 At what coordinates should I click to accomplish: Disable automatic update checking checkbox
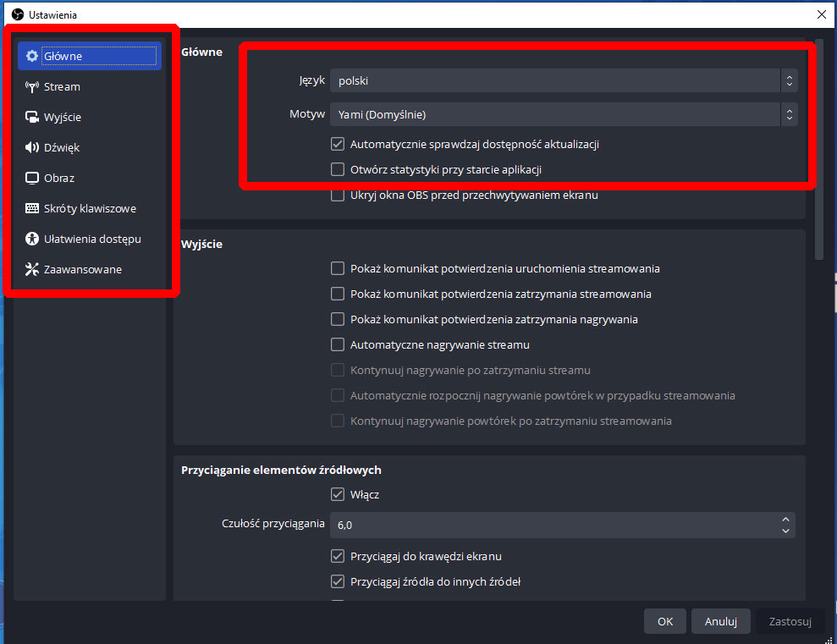338,145
